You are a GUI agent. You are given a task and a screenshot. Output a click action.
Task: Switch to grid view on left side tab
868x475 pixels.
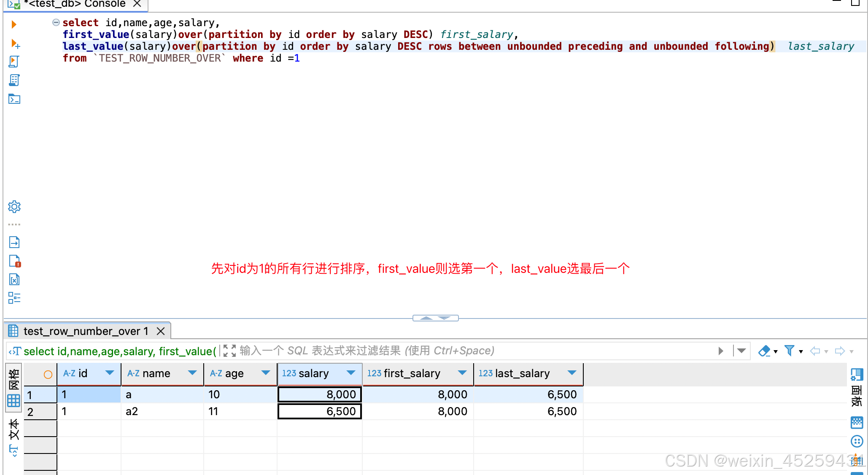(x=13, y=389)
